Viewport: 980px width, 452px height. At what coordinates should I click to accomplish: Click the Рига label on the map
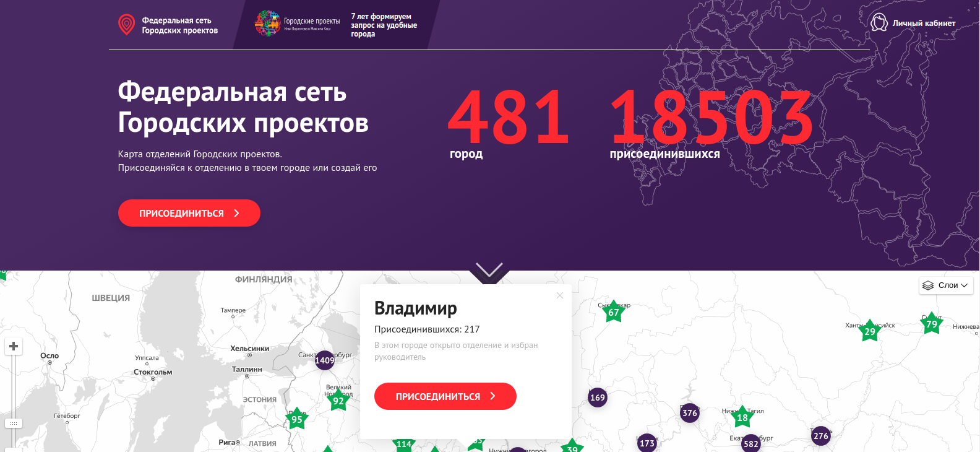(x=227, y=442)
